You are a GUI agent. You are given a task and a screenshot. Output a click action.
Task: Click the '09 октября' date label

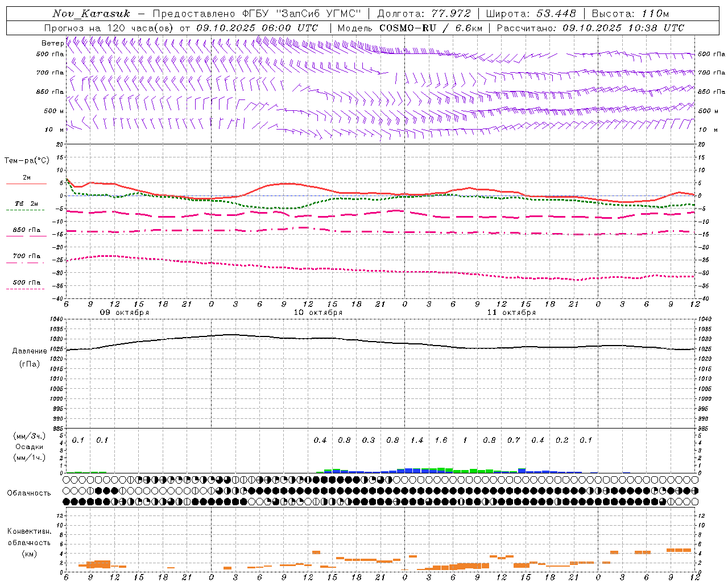click(125, 313)
